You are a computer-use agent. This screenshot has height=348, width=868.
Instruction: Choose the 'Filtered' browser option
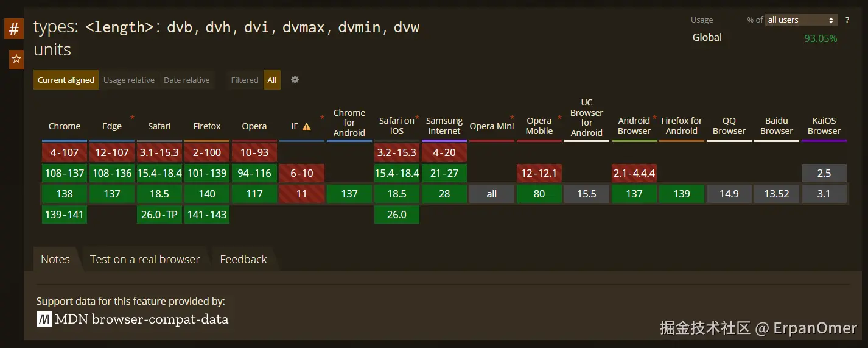point(245,80)
